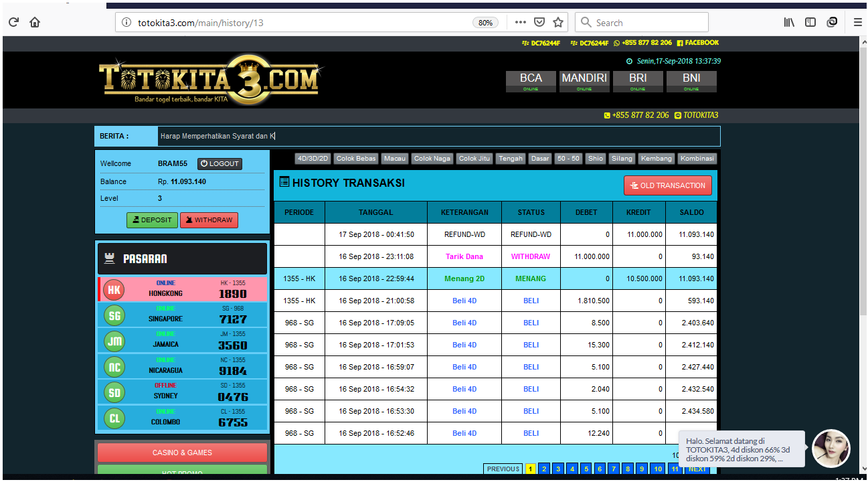Image resolution: width=868 pixels, height=484 pixels.
Task: Click the HK Hongkong market icon
Action: (x=114, y=289)
